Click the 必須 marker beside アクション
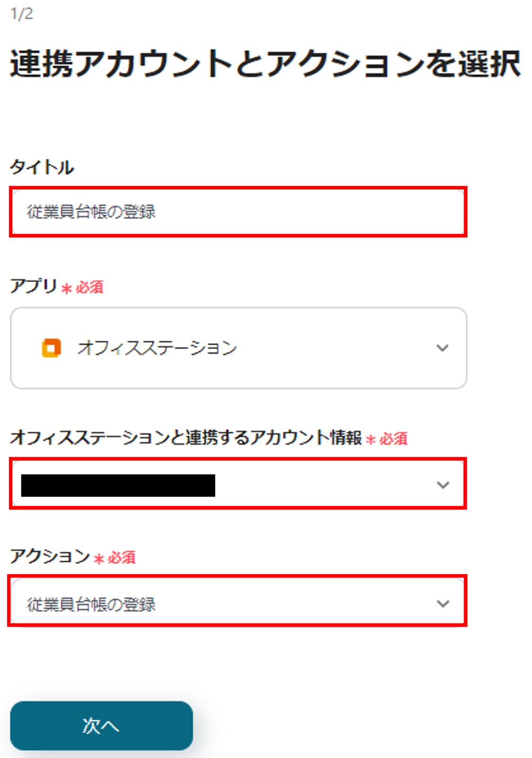Image resolution: width=532 pixels, height=758 pixels. coord(121,557)
